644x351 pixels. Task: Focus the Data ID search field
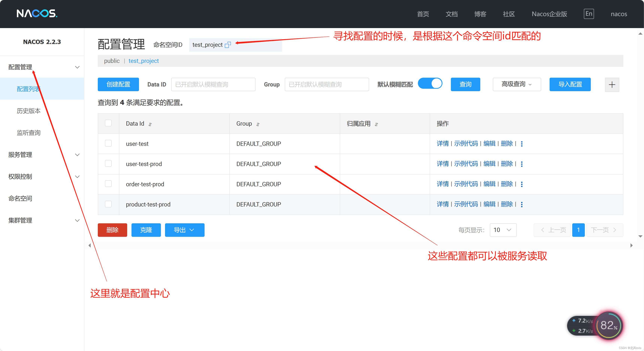(213, 84)
